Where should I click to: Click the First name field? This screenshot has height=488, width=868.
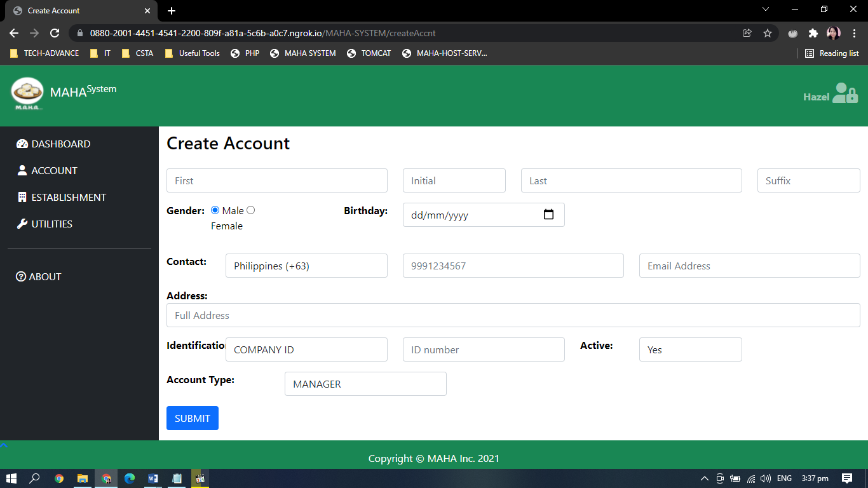click(277, 180)
